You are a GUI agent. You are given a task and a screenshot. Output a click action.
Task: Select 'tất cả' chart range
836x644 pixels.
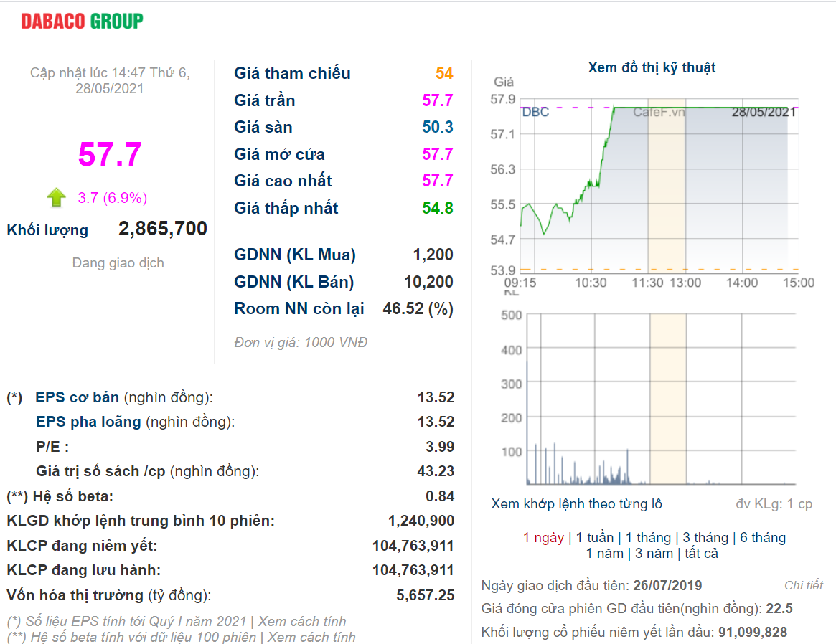point(701,554)
